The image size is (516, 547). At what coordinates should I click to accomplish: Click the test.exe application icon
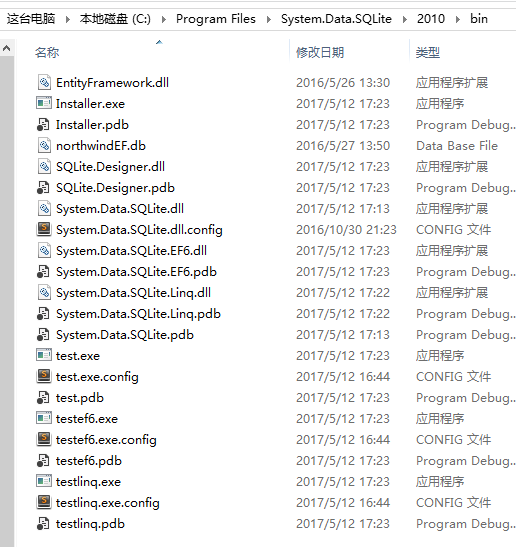coord(44,355)
